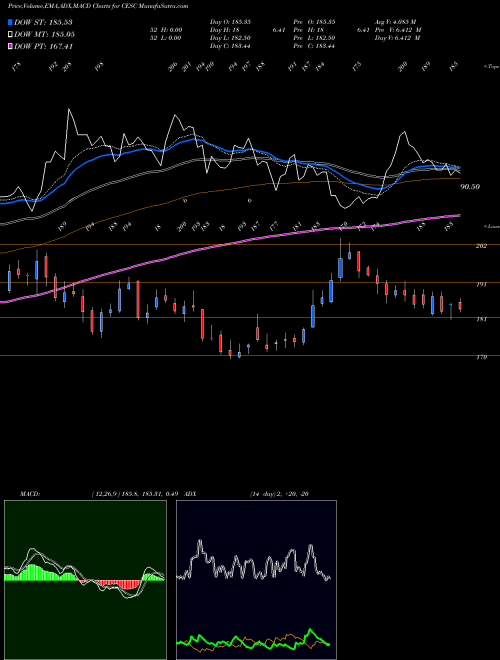Click the ADX panel heading
Viewport: 500px width, 660px height.
coord(190,494)
